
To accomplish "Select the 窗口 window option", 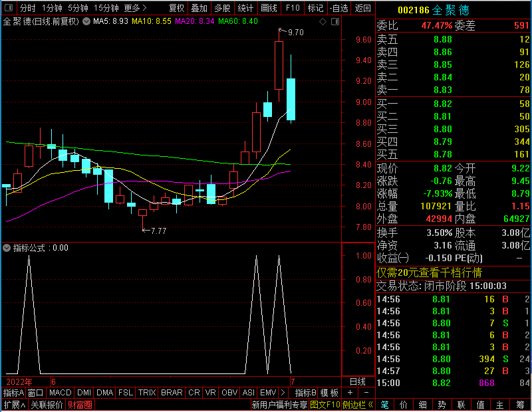I will (36, 393).
